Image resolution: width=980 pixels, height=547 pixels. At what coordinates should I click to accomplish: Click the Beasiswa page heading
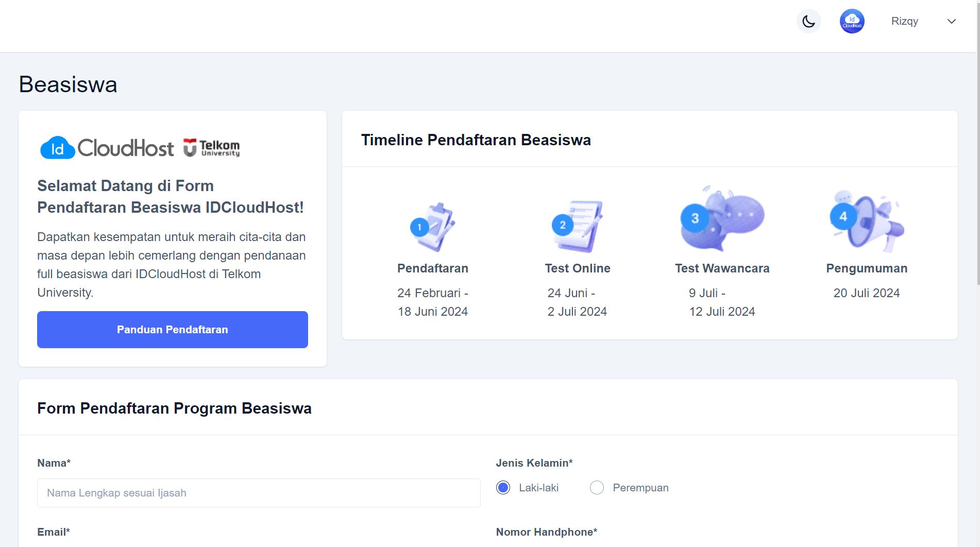tap(67, 84)
